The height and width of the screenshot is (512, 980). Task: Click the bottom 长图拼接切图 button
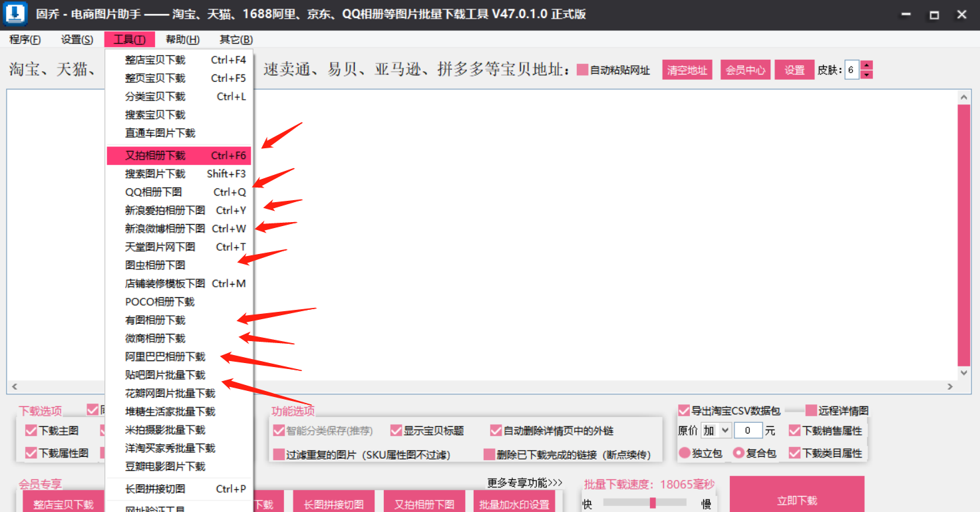333,502
